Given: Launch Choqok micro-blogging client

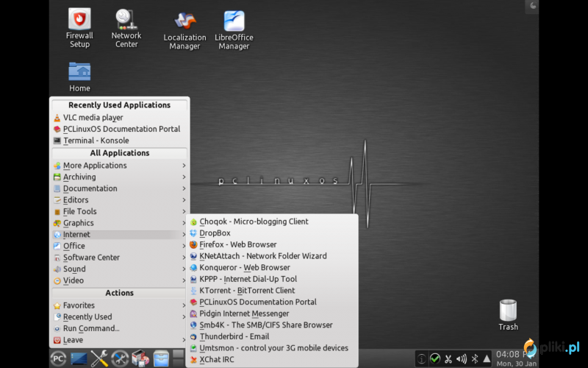Looking at the screenshot, I should click(x=272, y=222).
